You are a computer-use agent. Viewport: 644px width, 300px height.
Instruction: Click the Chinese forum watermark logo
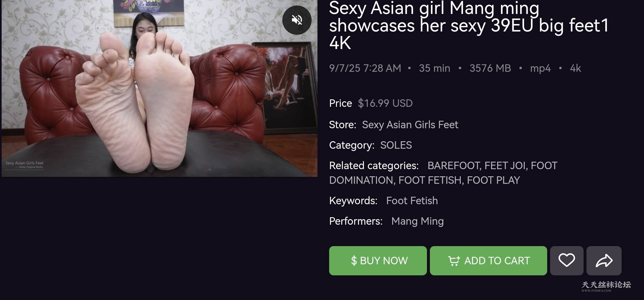click(606, 285)
